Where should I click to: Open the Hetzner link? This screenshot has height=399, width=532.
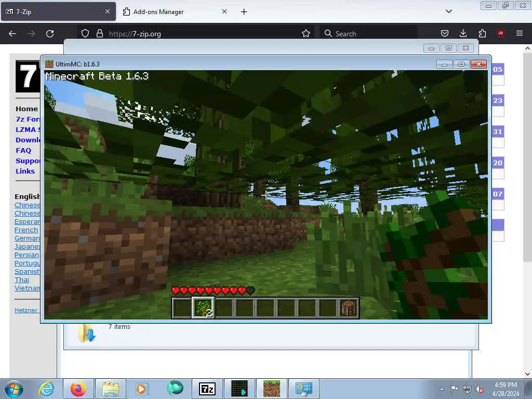pyautogui.click(x=26, y=310)
